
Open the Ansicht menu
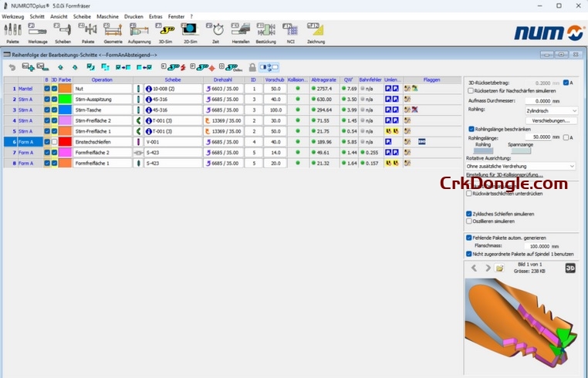click(59, 16)
